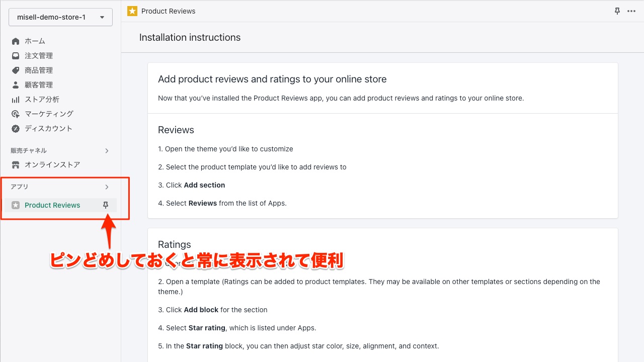644x362 pixels.
Task: Click the person icon beside 顧客管理
Action: pyautogui.click(x=16, y=85)
